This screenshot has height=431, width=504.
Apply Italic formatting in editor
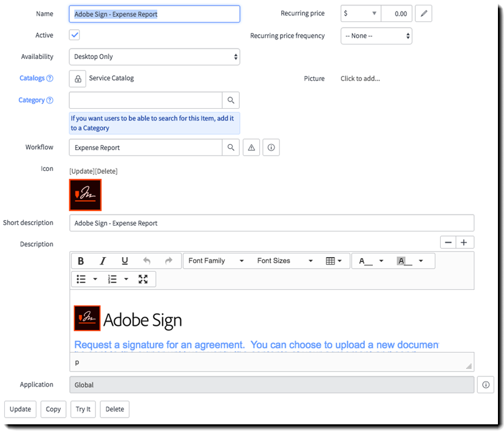[x=103, y=261]
